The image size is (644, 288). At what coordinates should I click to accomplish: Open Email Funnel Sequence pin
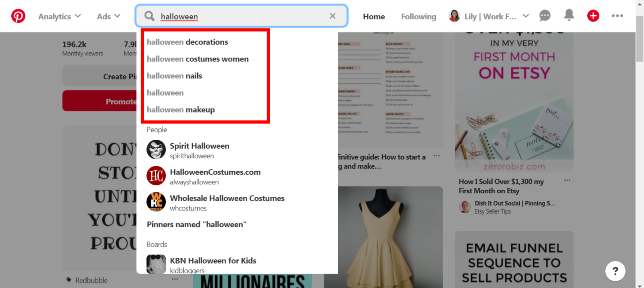point(514,260)
